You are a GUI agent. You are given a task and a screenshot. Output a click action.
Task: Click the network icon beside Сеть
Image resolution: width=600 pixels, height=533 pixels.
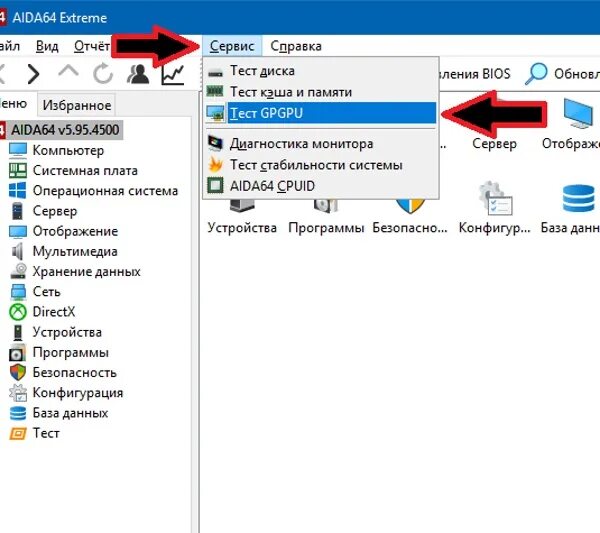(x=18, y=292)
